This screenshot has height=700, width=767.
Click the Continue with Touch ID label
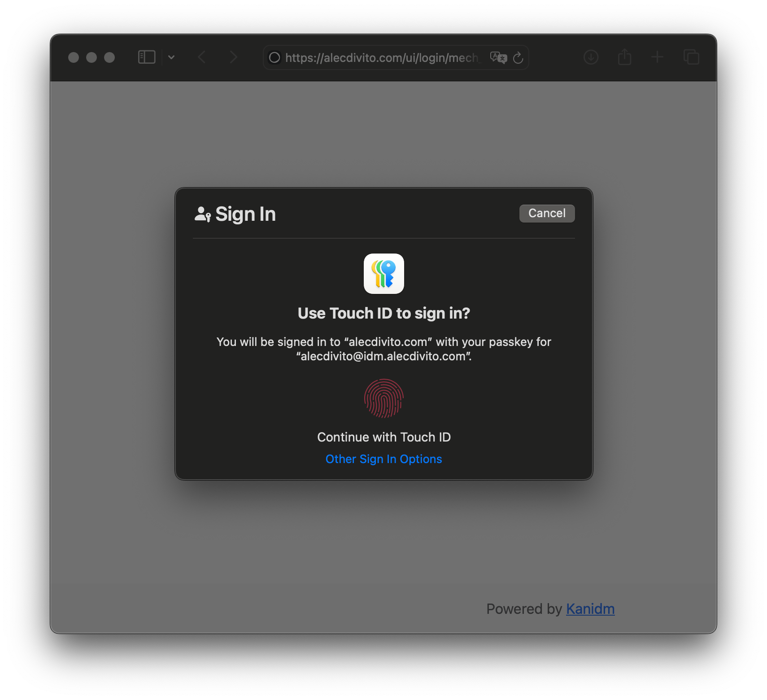click(x=384, y=437)
